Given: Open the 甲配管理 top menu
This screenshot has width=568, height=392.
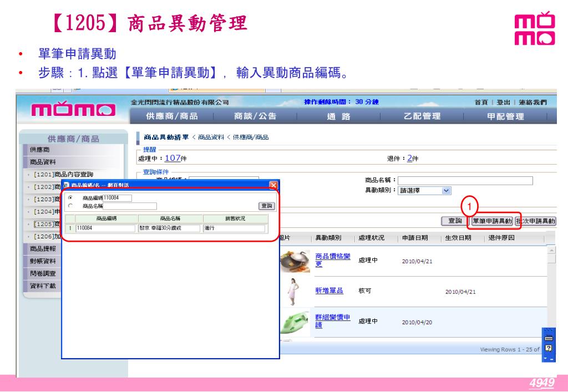Looking at the screenshot, I should pyautogui.click(x=505, y=116).
